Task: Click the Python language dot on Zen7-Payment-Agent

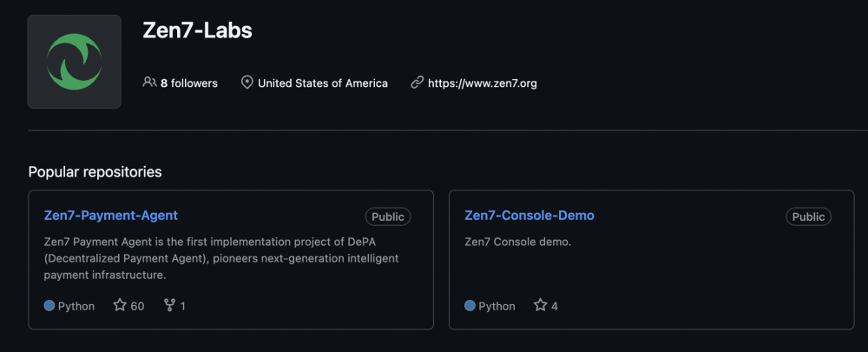Action: tap(49, 306)
